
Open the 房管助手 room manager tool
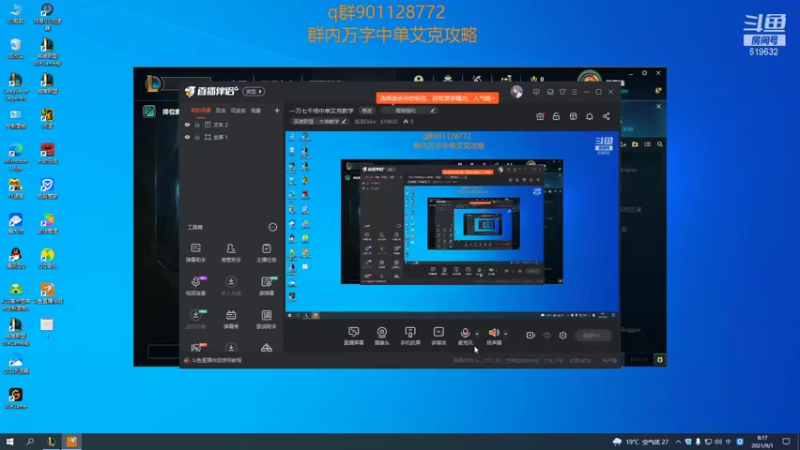tap(231, 253)
